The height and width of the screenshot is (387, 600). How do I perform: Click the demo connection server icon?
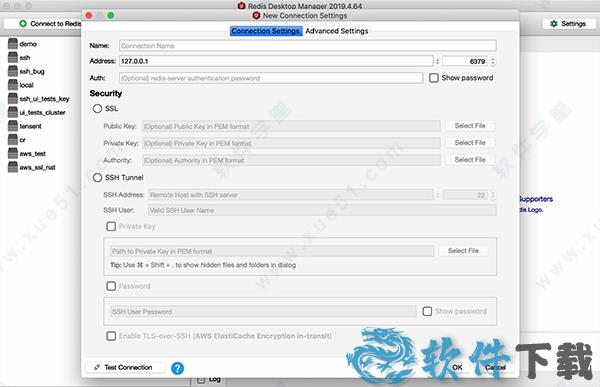[13, 44]
